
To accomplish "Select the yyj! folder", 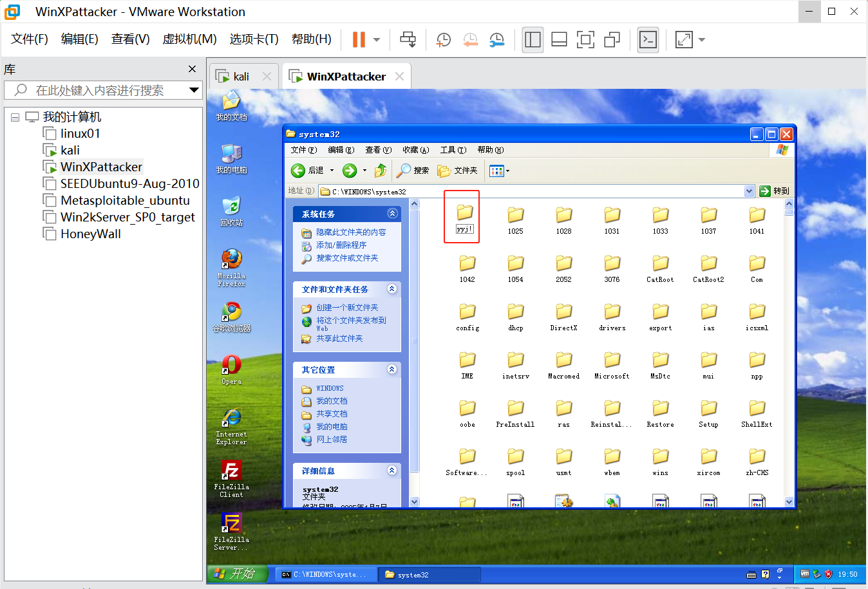I will [x=464, y=218].
